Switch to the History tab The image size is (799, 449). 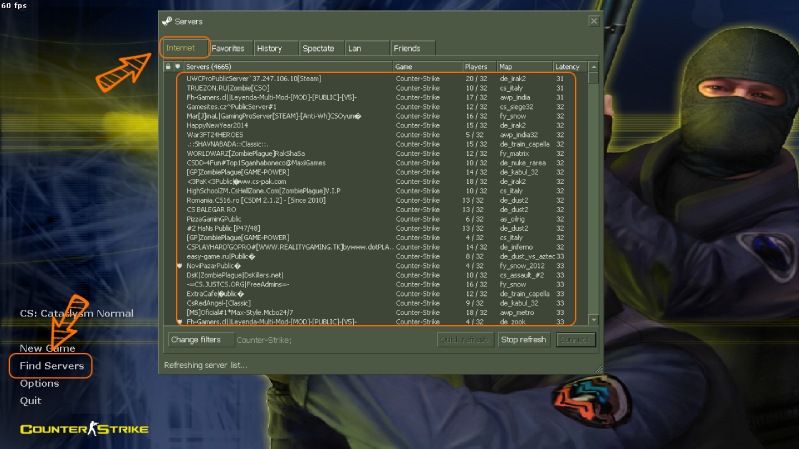(x=276, y=48)
